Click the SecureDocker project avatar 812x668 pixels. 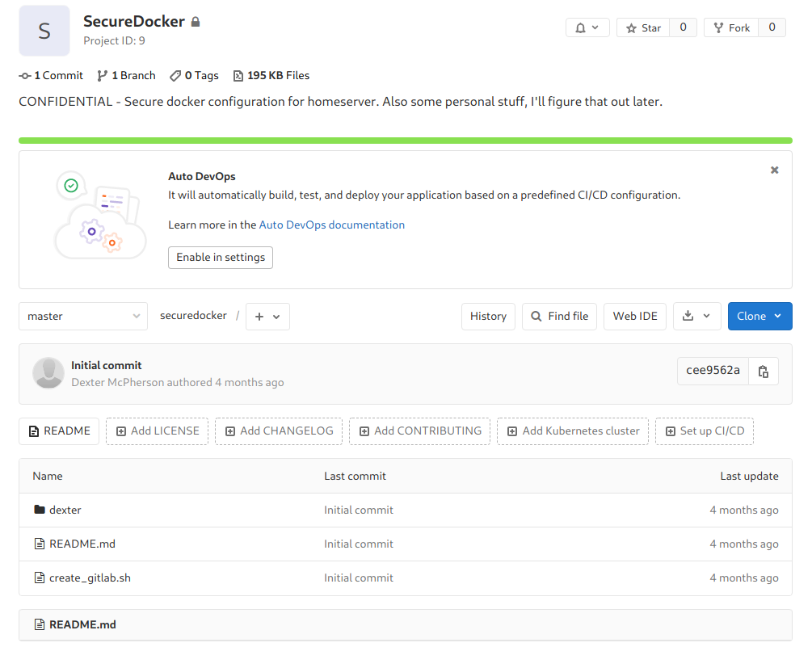[x=44, y=31]
